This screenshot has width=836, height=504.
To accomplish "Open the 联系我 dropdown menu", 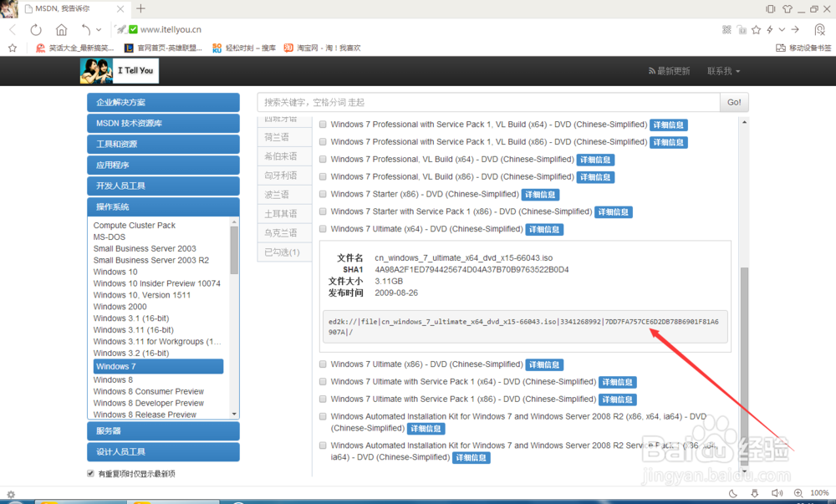I will click(x=723, y=71).
